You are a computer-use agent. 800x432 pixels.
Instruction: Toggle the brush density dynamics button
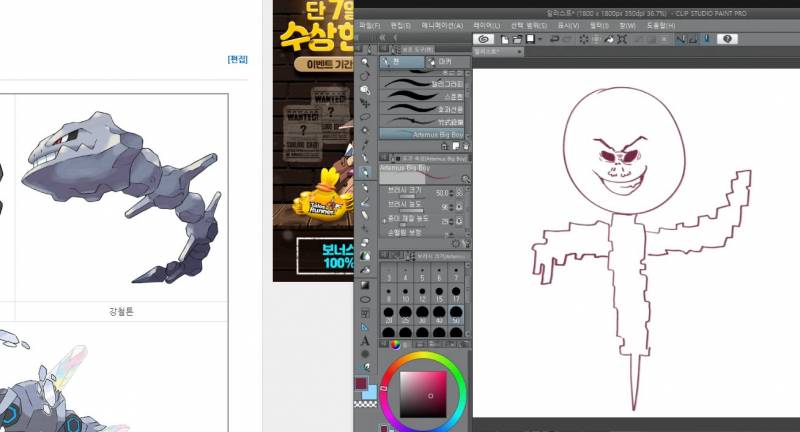pos(459,207)
